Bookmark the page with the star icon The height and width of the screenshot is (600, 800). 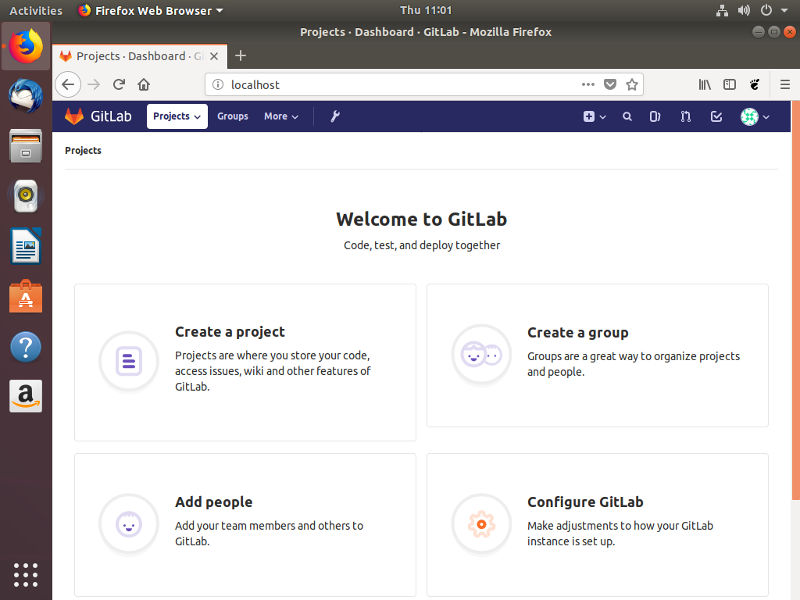tap(631, 85)
